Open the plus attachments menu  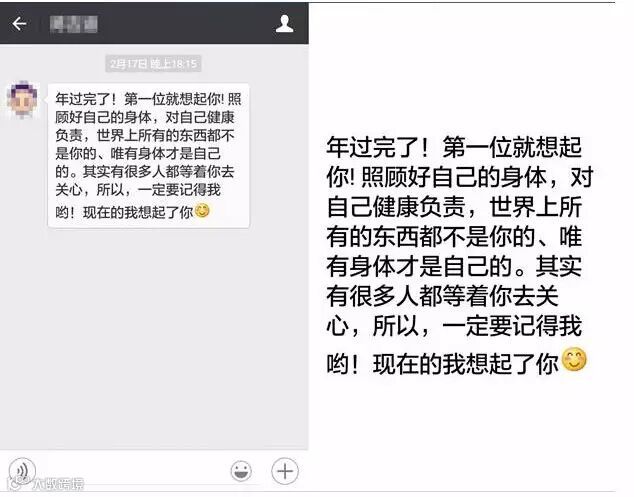285,471
